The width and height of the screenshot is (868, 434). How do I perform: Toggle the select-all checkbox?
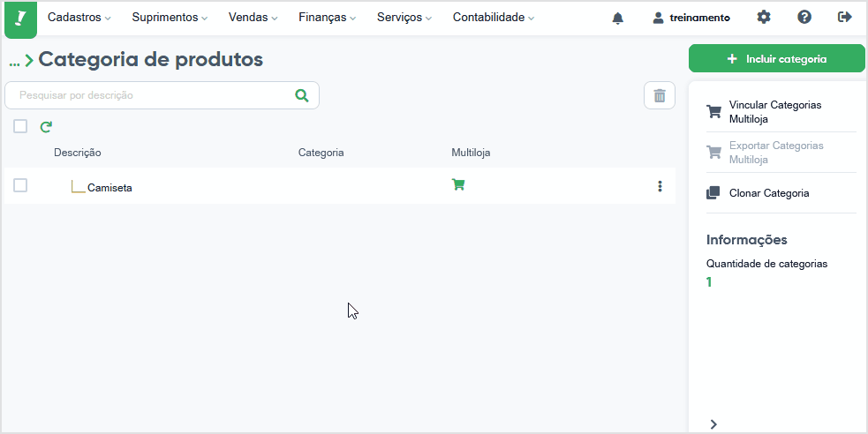tap(20, 127)
